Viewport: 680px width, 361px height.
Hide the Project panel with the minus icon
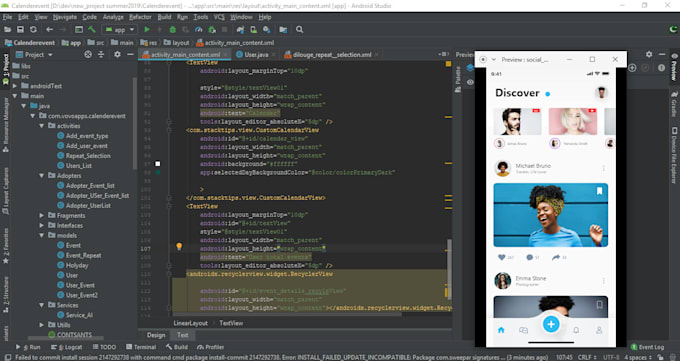click(130, 54)
